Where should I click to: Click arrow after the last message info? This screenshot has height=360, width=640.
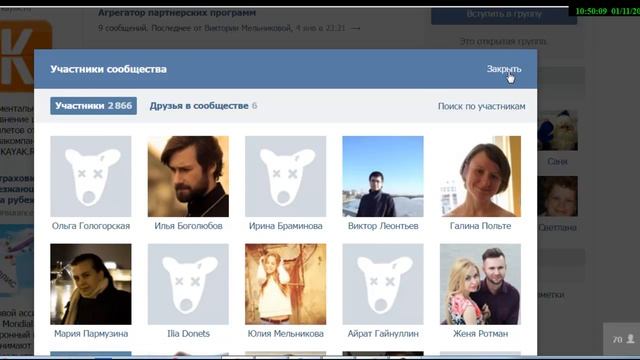tap(356, 28)
